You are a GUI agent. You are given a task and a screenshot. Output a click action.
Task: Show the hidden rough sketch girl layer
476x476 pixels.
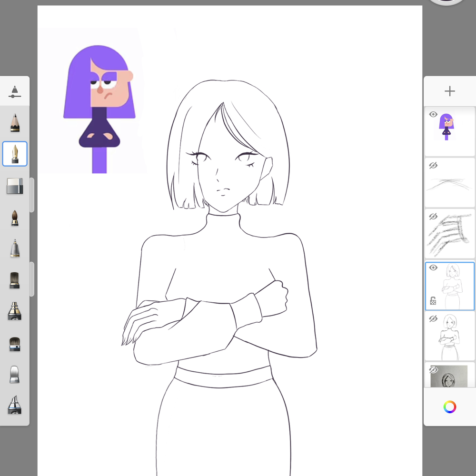(x=433, y=318)
